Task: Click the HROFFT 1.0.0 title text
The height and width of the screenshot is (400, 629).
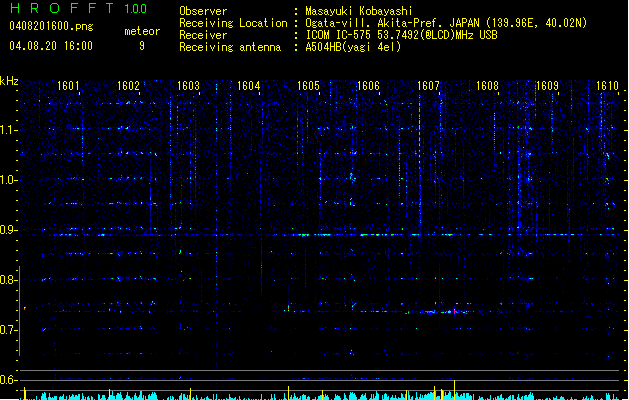Action: (x=78, y=8)
